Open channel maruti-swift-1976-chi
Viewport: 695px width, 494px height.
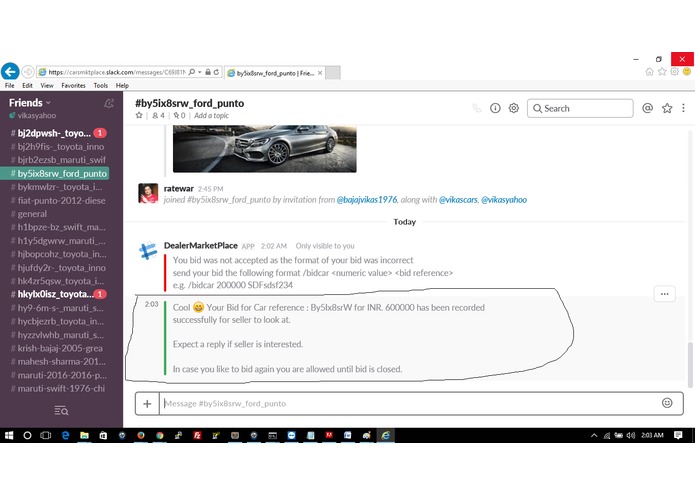[59, 389]
